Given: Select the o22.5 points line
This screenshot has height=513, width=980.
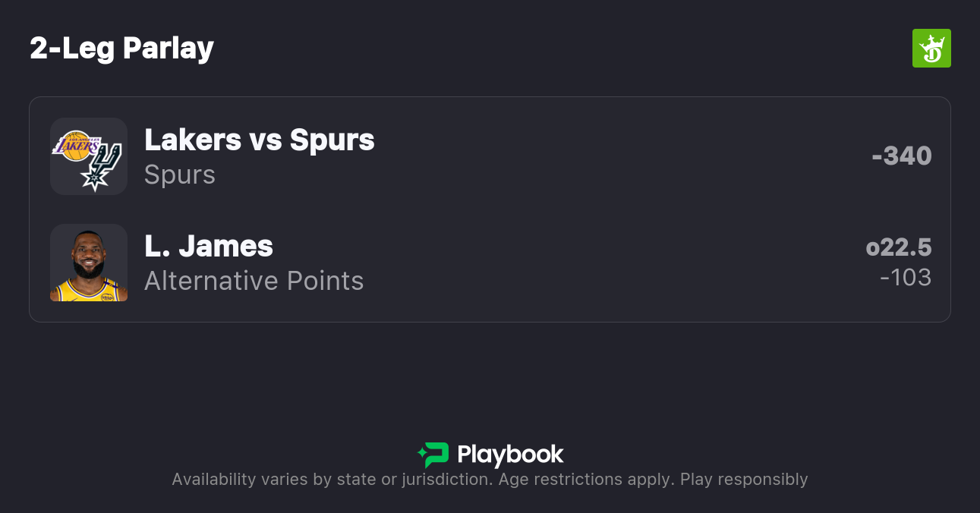Looking at the screenshot, I should 899,247.
